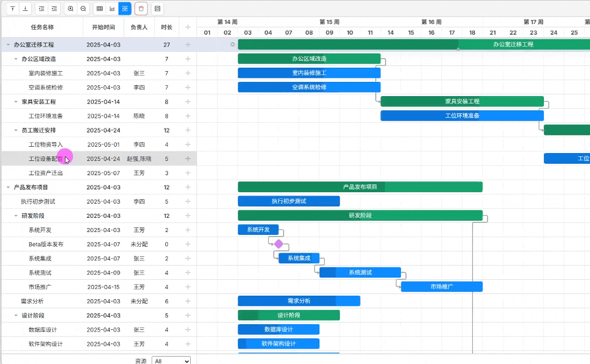590x364 pixels.
Task: Click the move task up toolbar icon
Action: (x=13, y=9)
